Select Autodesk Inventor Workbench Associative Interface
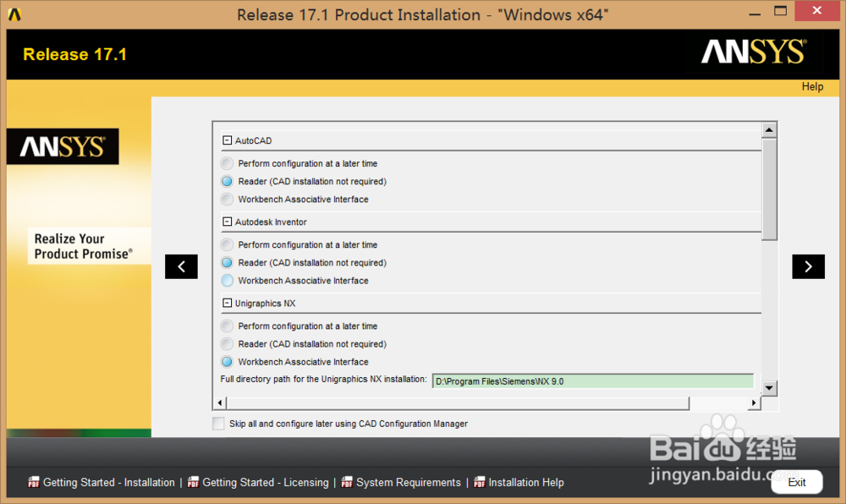 tap(227, 280)
